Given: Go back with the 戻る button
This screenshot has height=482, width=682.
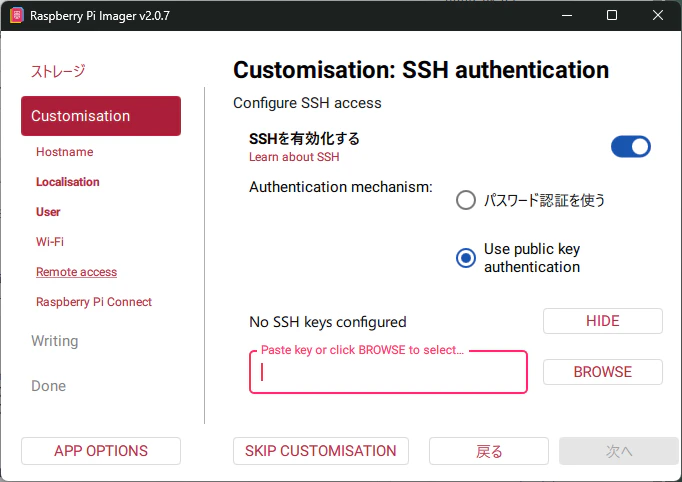Looking at the screenshot, I should pos(489,451).
